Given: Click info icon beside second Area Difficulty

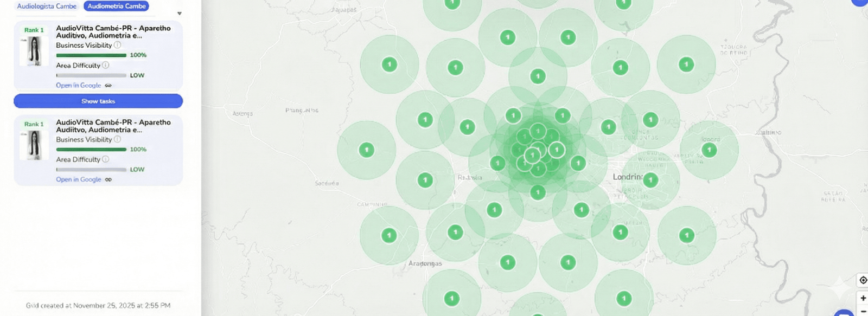Looking at the screenshot, I should pos(106,159).
